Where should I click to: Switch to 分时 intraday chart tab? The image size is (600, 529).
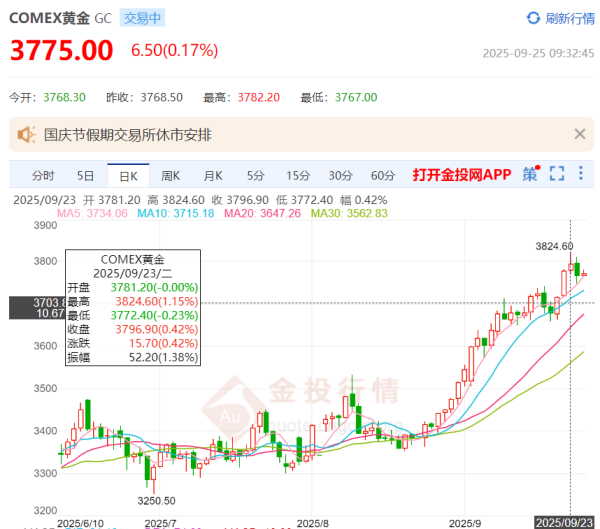click(x=42, y=175)
